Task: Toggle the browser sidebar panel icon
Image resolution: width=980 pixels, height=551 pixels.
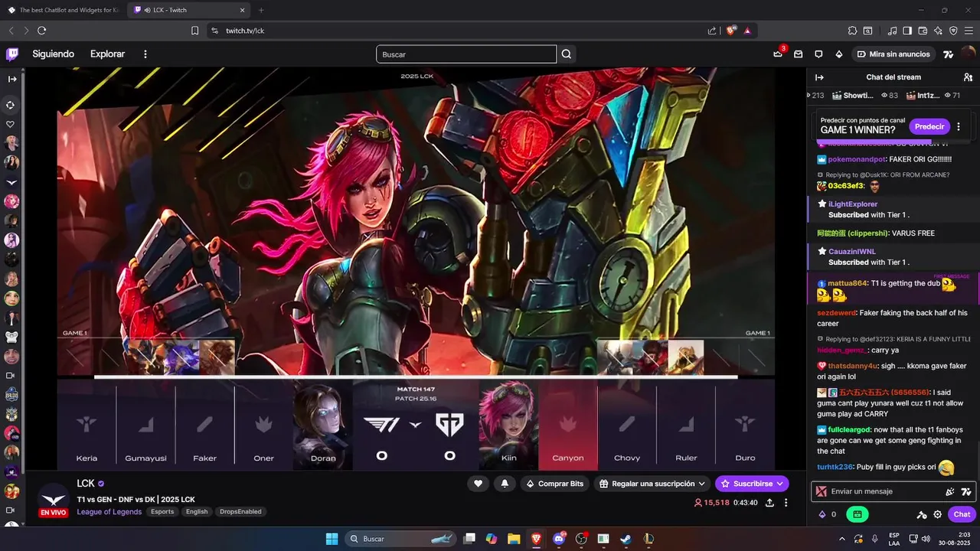Action: [907, 31]
